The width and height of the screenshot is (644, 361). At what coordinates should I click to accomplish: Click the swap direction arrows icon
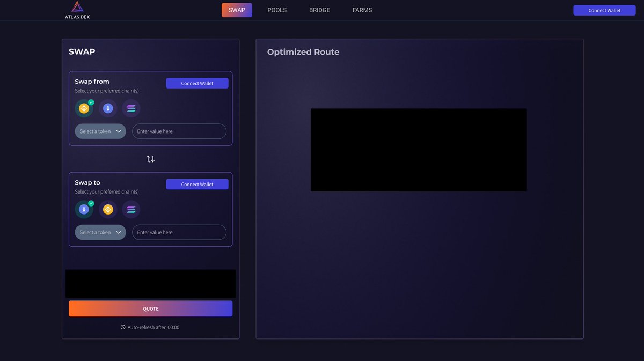pyautogui.click(x=150, y=159)
